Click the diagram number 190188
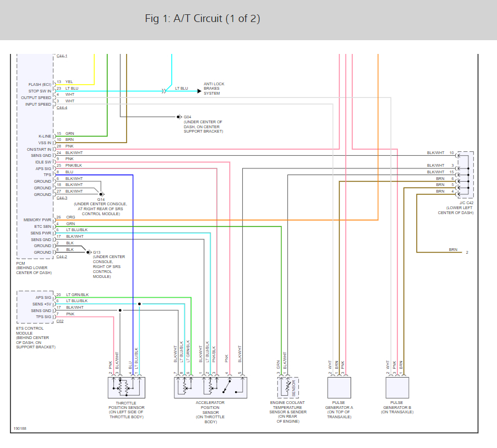 (20, 429)
